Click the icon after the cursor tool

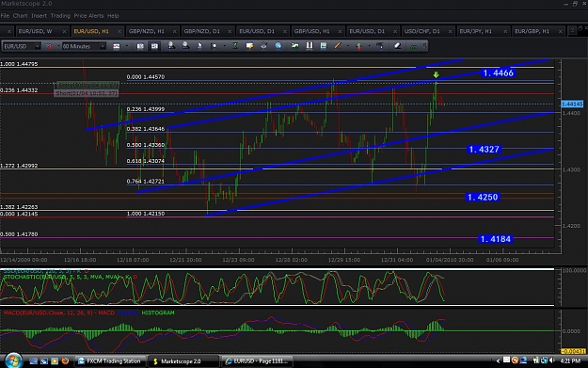(214, 46)
